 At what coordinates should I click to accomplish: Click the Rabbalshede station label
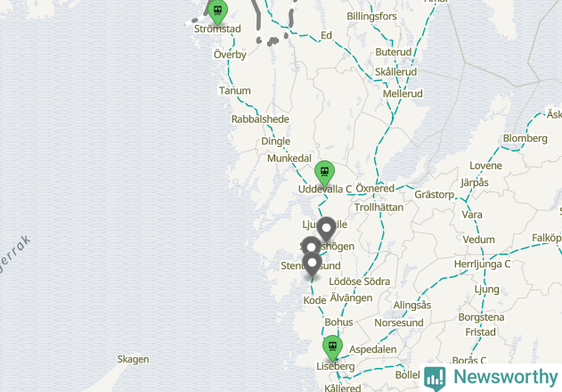pos(260,119)
